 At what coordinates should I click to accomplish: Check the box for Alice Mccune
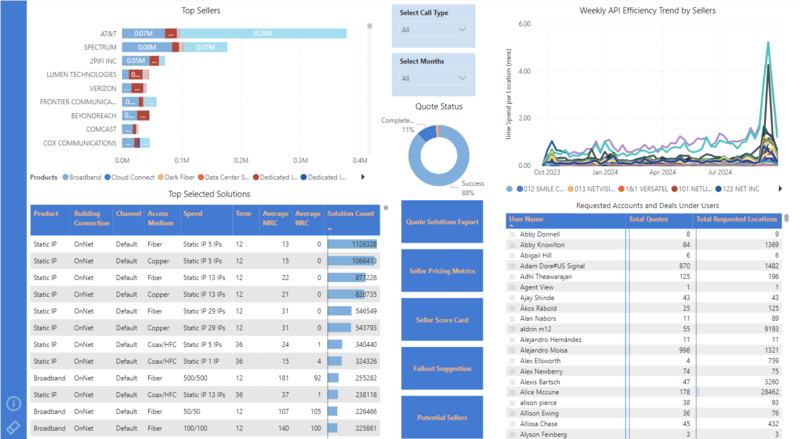(x=513, y=393)
